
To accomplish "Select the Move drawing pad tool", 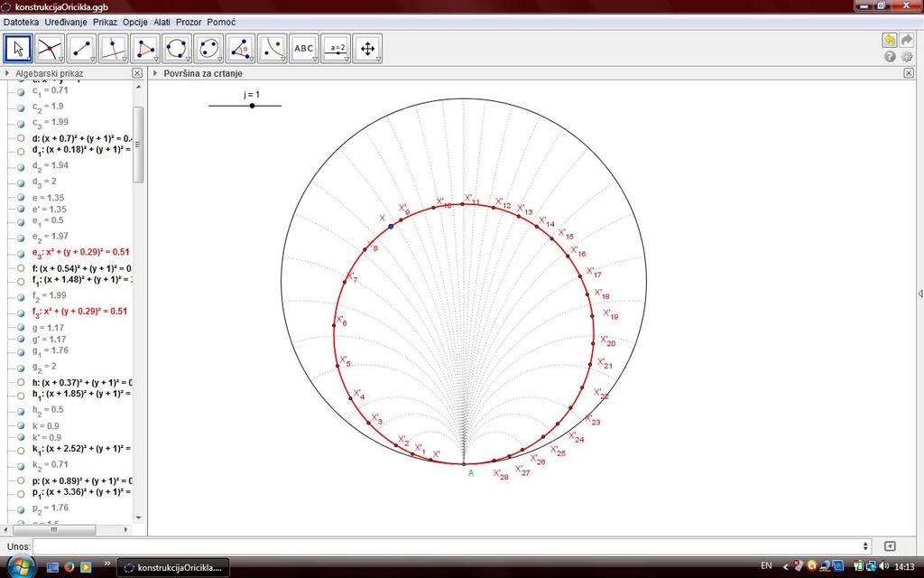I will [368, 49].
